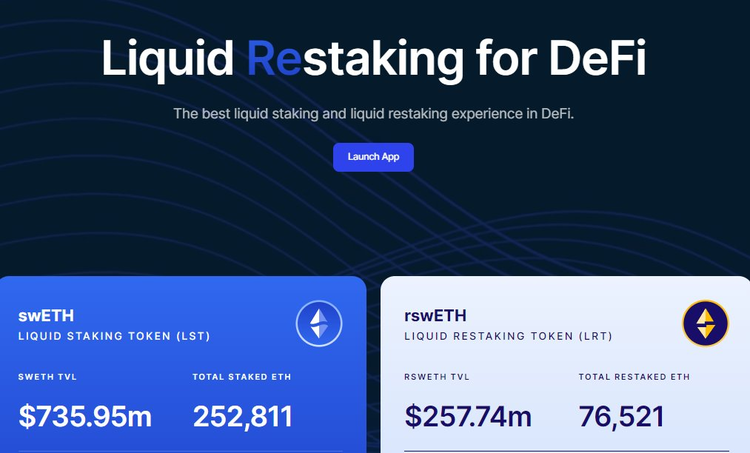Click the Liquid Restaking Token (LRT) label
This screenshot has width=750, height=453.
click(x=508, y=336)
